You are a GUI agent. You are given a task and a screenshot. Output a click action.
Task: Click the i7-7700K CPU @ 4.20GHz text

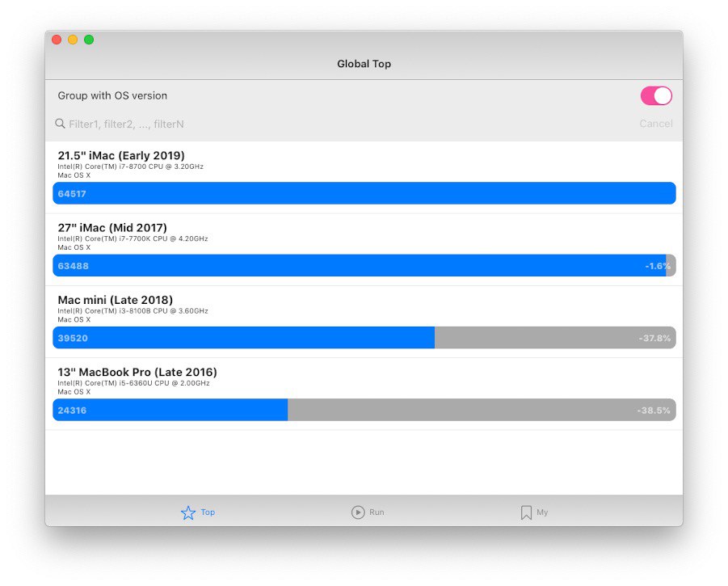(x=163, y=238)
